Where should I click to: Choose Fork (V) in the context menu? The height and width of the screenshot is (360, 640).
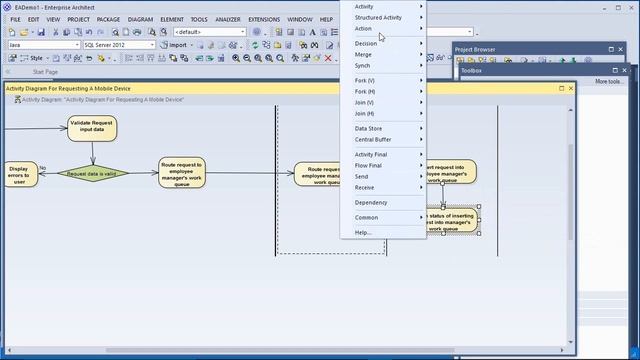pyautogui.click(x=383, y=80)
